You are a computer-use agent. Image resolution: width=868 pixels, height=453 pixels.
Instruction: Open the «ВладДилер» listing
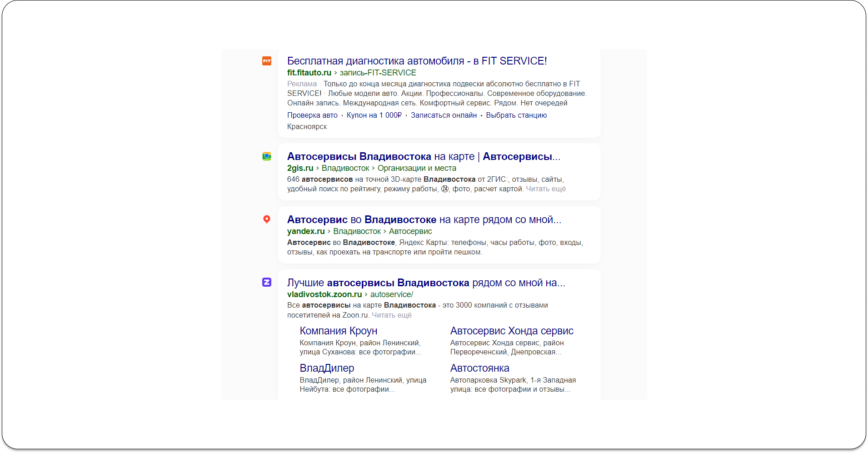(326, 368)
